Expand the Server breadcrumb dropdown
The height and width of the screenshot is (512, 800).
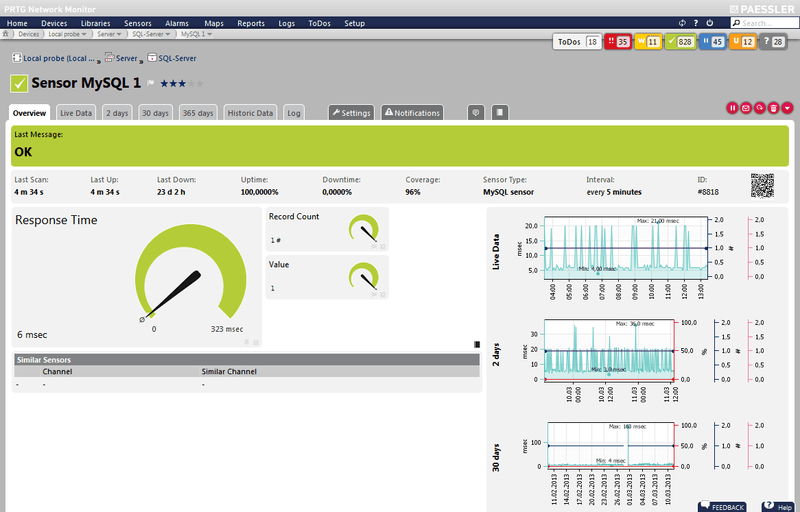(x=119, y=34)
